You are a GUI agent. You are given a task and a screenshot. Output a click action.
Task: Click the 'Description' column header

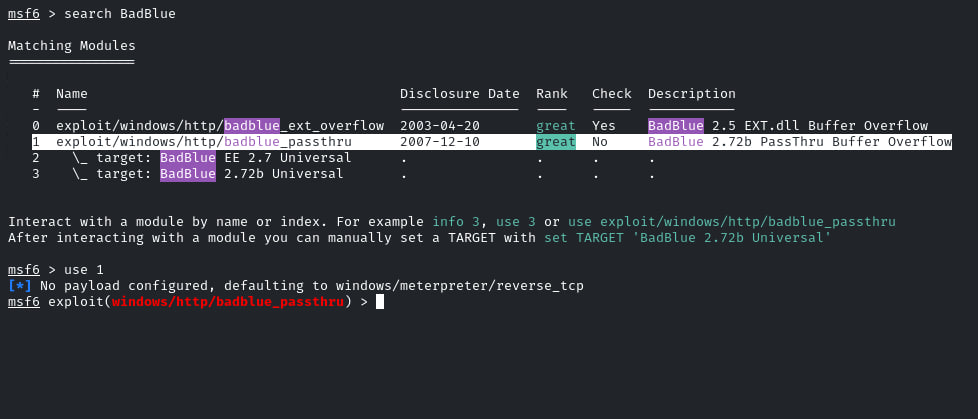pos(692,94)
